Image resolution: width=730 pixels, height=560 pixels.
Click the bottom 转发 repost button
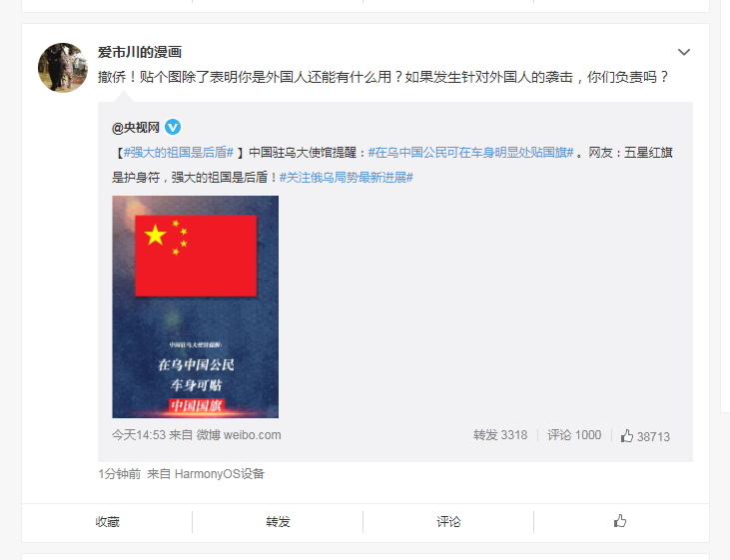(278, 522)
